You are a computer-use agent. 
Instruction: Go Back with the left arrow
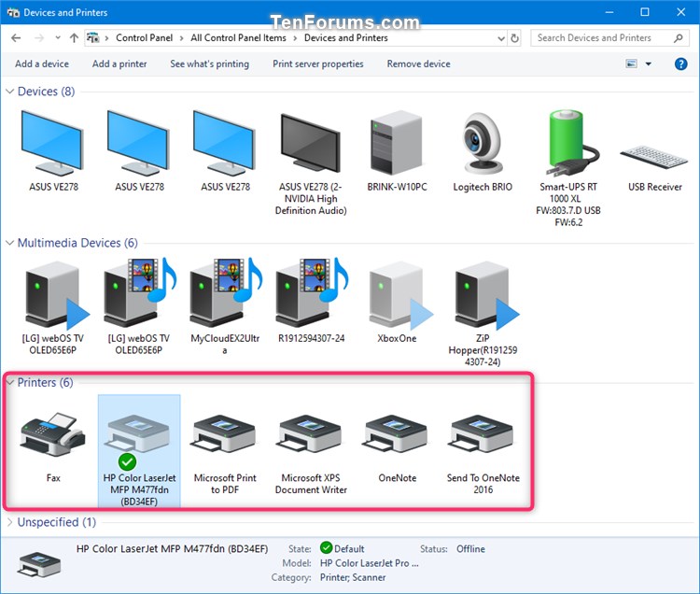pos(16,38)
